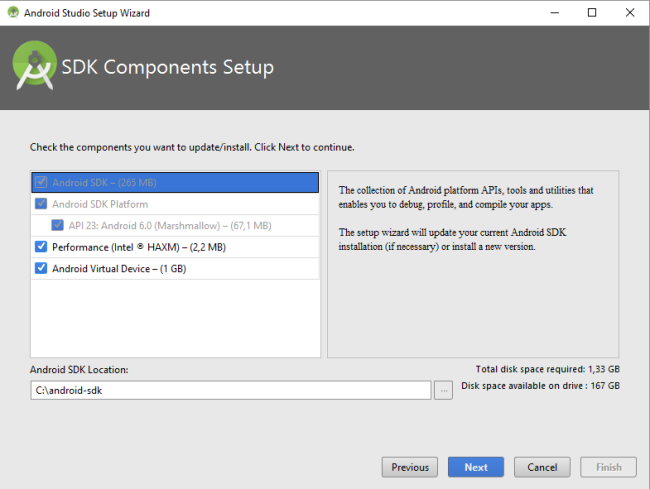The image size is (650, 489).
Task: Toggle API 23 Android 6.0 Marshmallow checkbox
Action: (58, 225)
